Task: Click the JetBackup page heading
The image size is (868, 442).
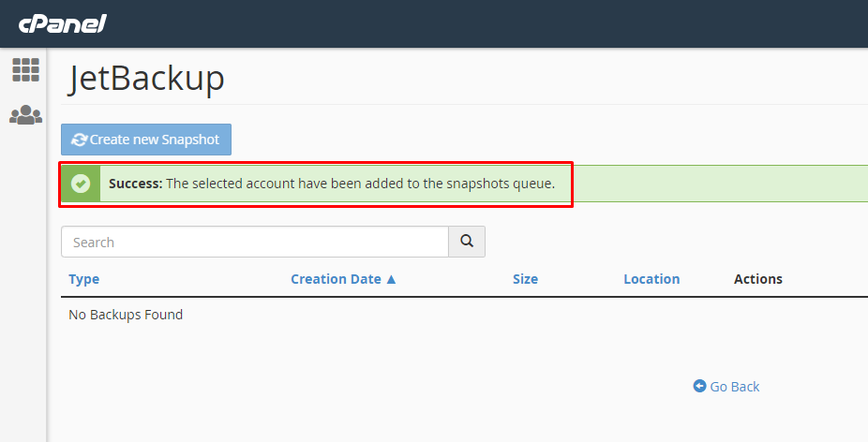Action: coord(146,79)
